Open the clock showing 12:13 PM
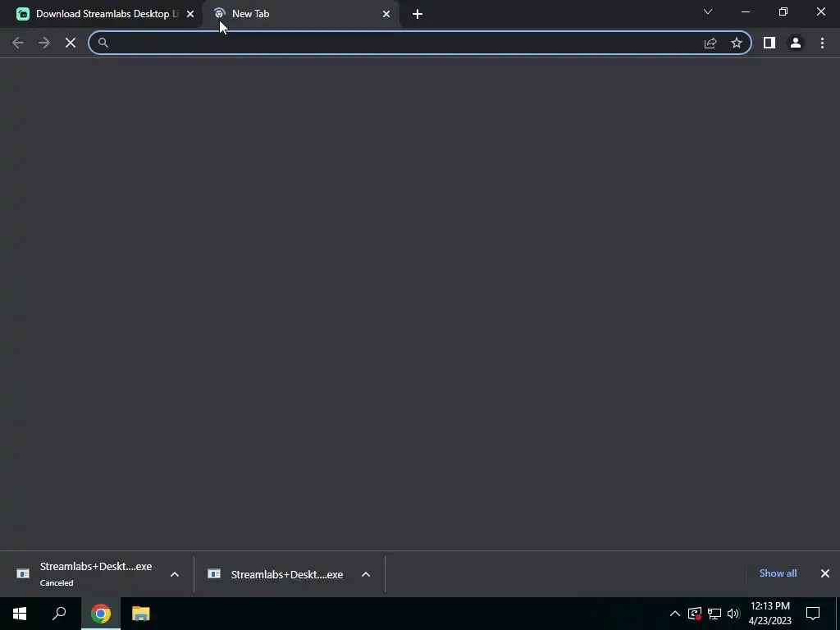Screen dimensions: 840x630 769,614
